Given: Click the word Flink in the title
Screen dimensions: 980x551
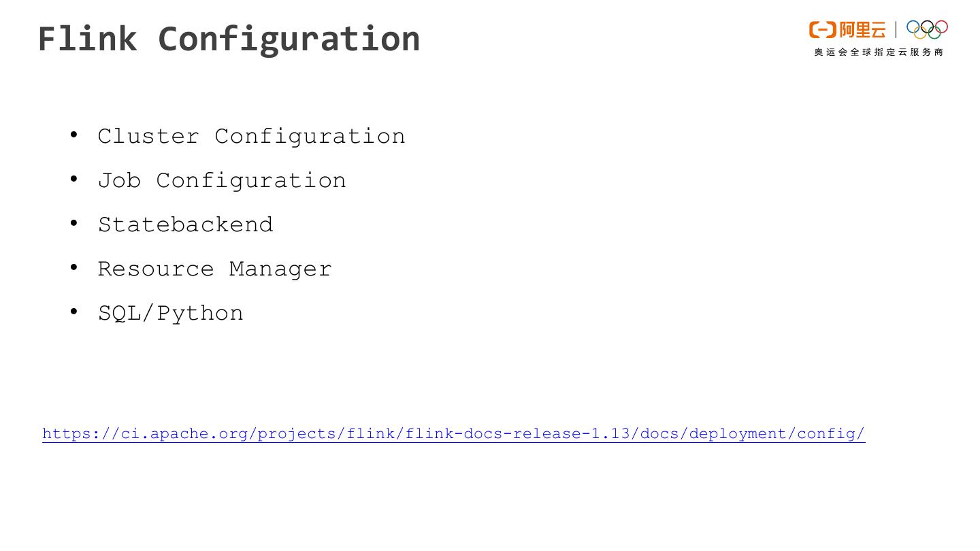Looking at the screenshot, I should (x=87, y=39).
